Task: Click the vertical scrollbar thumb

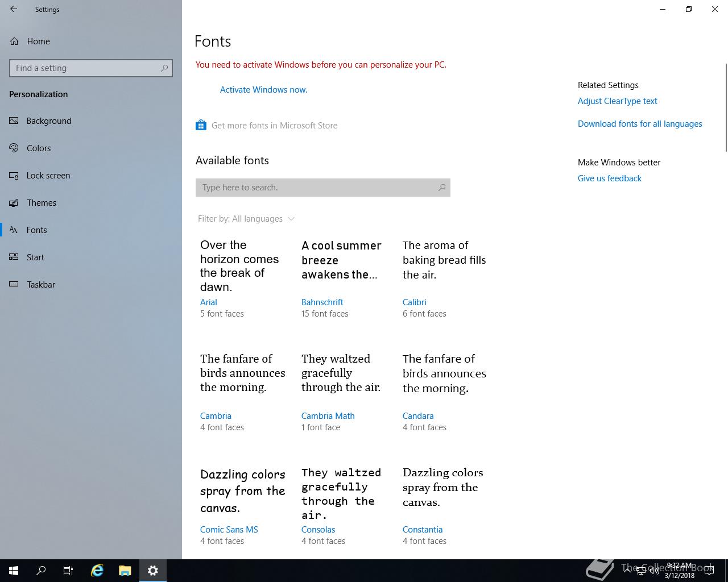Action: (726, 108)
